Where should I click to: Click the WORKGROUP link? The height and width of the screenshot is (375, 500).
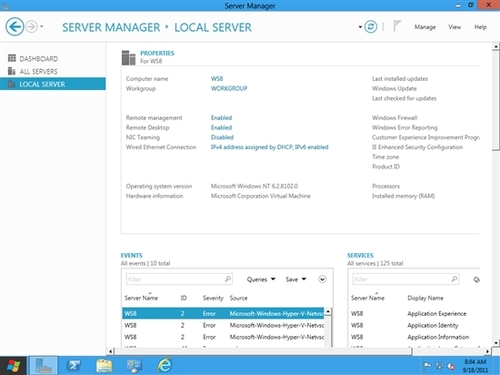[229, 88]
